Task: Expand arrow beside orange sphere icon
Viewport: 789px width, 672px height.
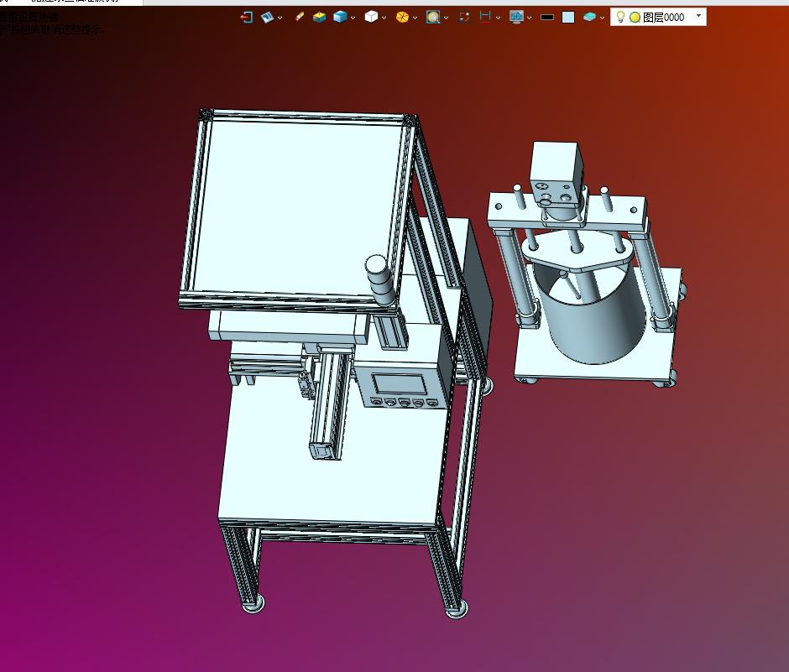Action: click(x=415, y=18)
